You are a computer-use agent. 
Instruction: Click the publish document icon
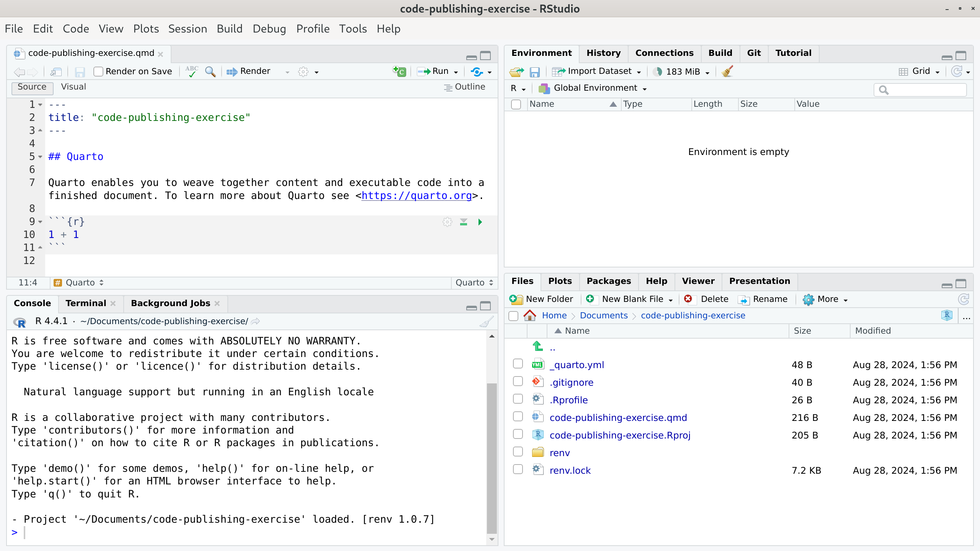(477, 72)
